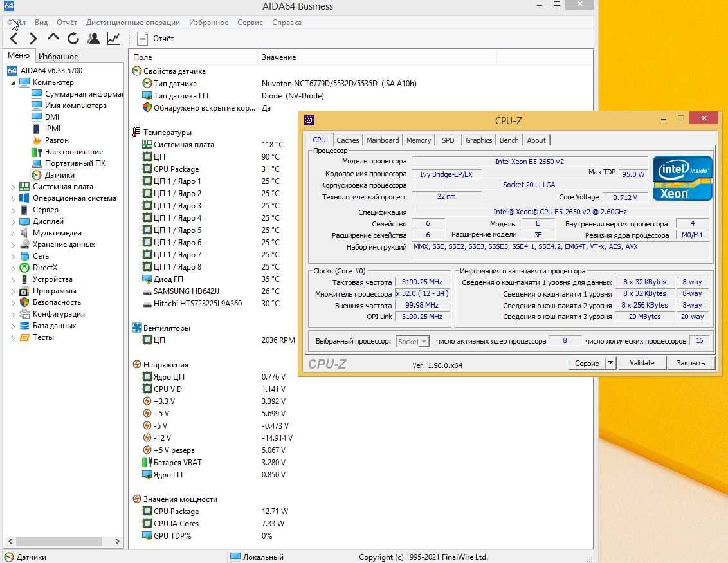Click the sidebar horizontal scrollbar right arrow

tap(118, 541)
